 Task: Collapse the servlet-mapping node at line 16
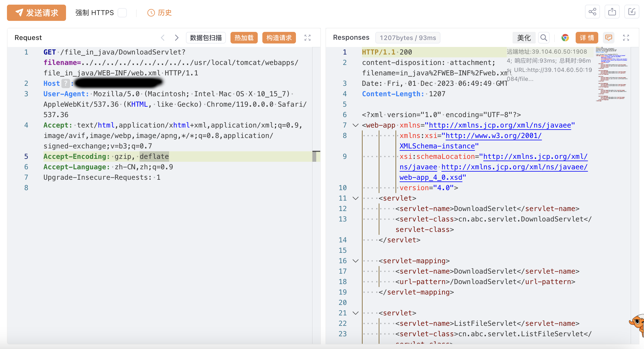click(356, 261)
